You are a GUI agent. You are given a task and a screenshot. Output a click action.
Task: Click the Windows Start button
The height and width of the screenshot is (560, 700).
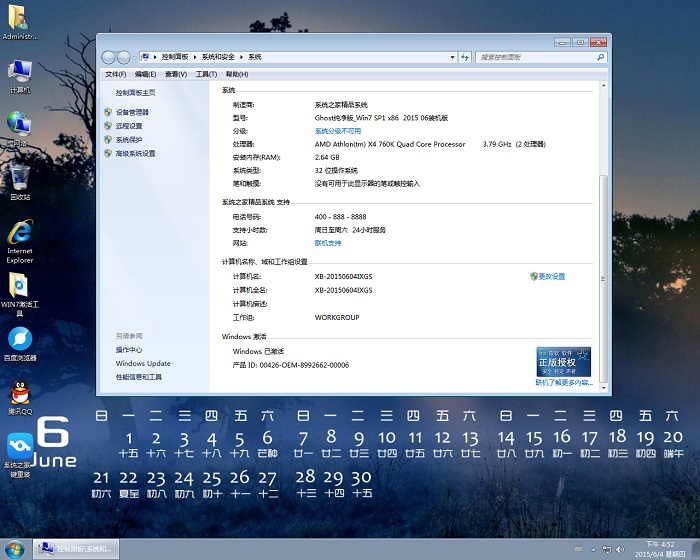(15, 549)
